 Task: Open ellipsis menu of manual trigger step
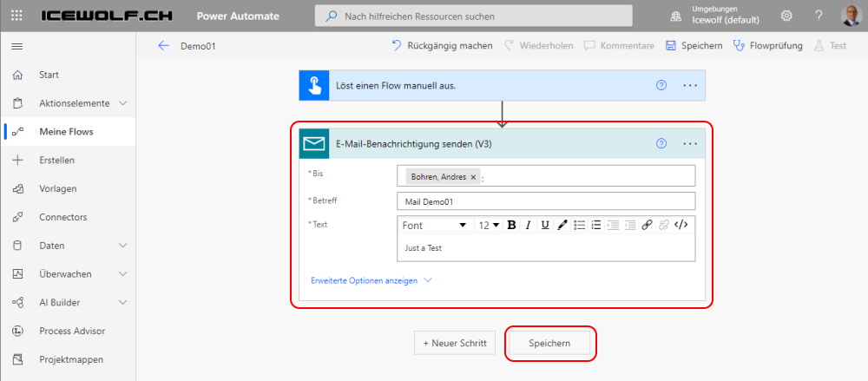click(x=690, y=85)
